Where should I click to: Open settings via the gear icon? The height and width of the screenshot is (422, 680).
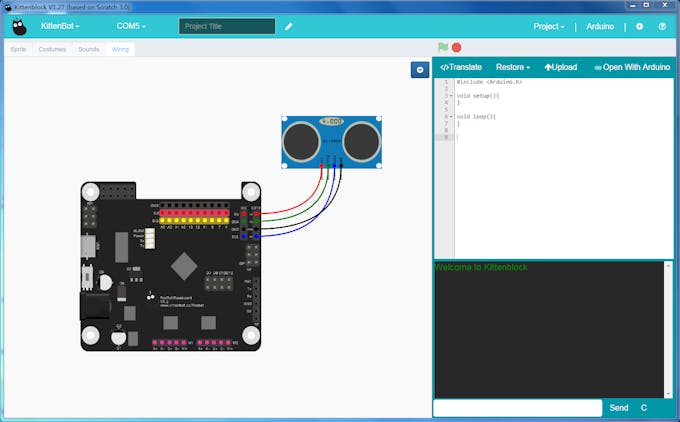639,26
